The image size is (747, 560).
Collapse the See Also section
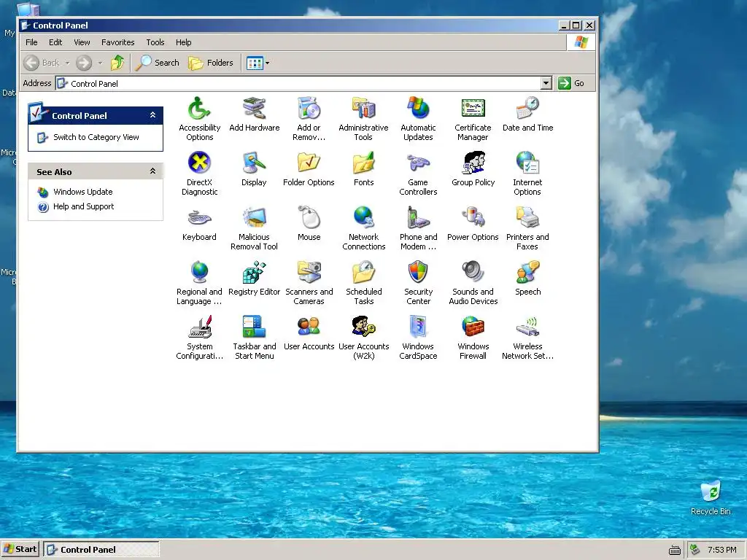coord(152,171)
